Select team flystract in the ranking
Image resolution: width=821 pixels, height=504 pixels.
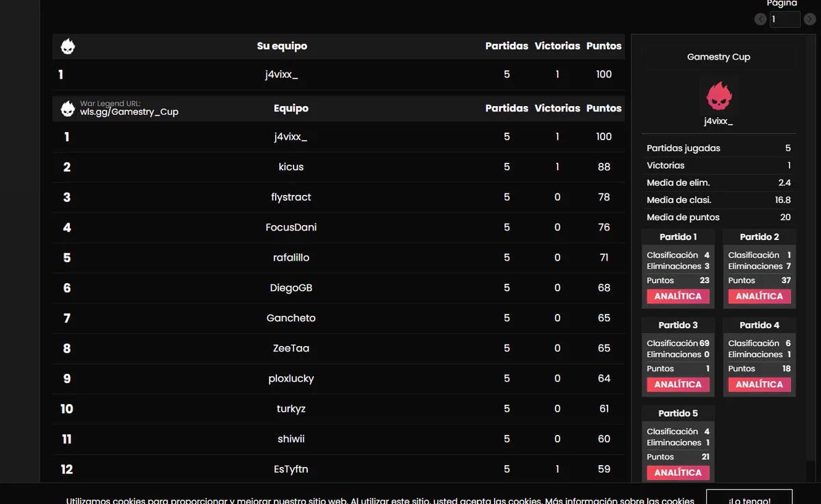point(291,197)
